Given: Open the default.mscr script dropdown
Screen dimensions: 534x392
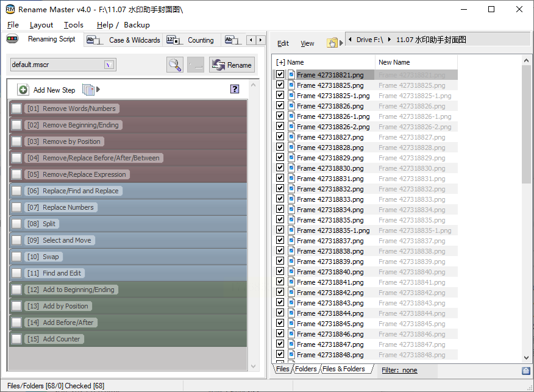Looking at the screenshot, I should pyautogui.click(x=109, y=65).
